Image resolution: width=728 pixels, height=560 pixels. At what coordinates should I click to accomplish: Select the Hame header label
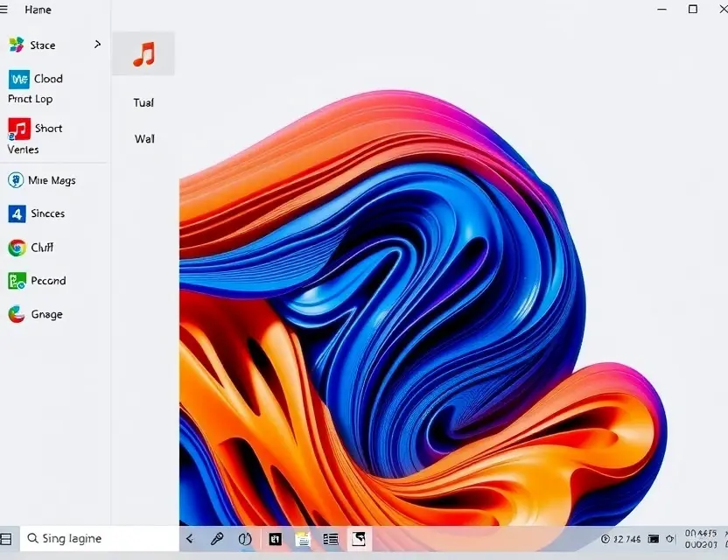pyautogui.click(x=38, y=10)
